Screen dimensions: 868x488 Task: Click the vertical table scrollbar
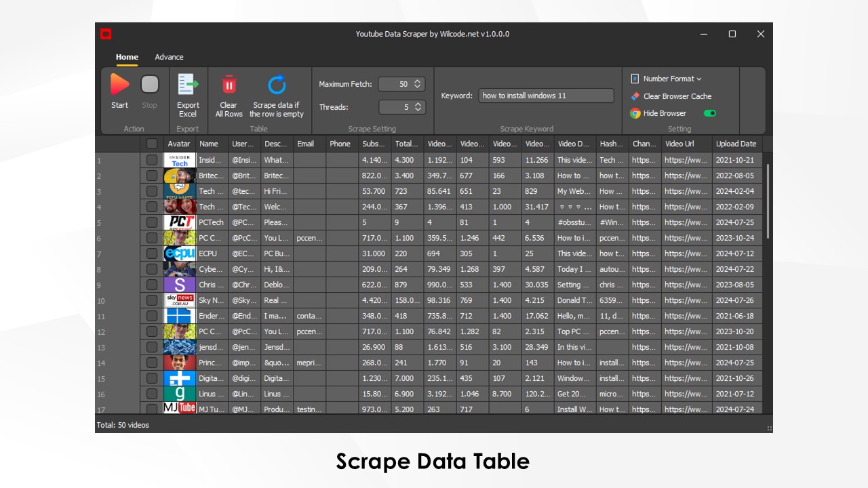768,201
